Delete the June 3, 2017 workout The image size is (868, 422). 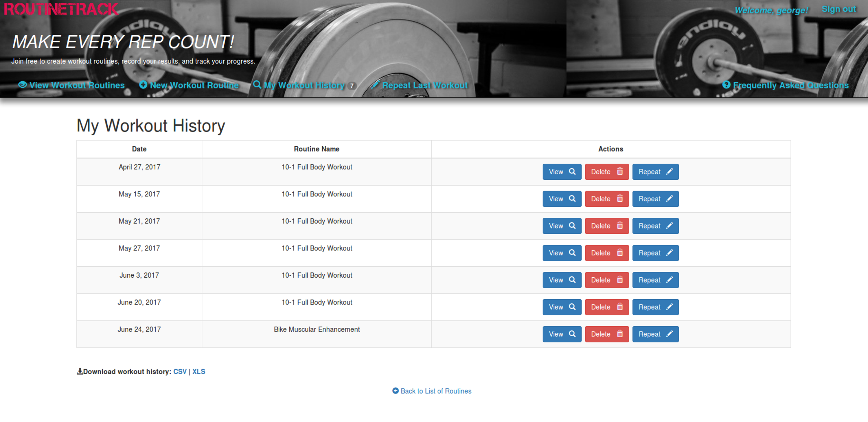click(x=606, y=280)
